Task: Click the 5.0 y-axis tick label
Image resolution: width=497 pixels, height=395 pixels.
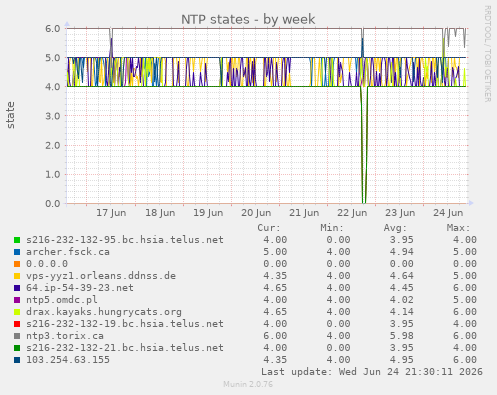Action: 53,58
